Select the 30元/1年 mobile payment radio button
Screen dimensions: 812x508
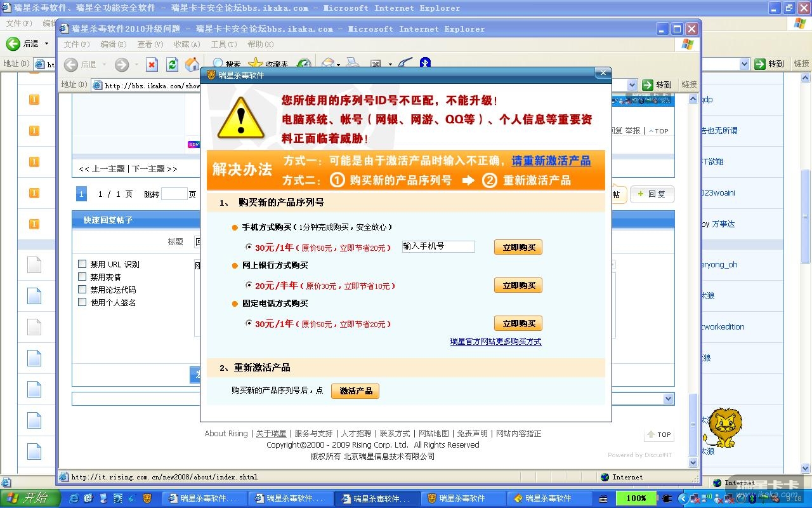click(249, 247)
